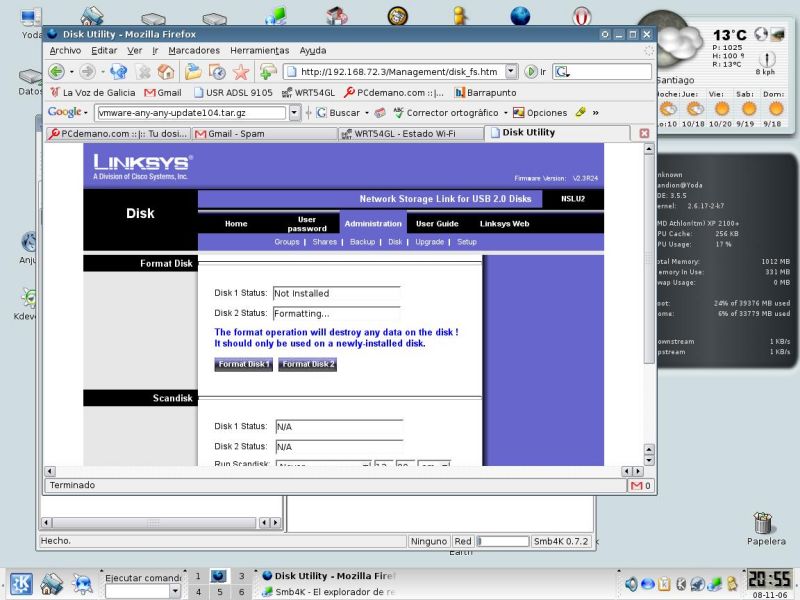
Task: Select the Smb4K taskbar entry
Action: click(x=329, y=592)
